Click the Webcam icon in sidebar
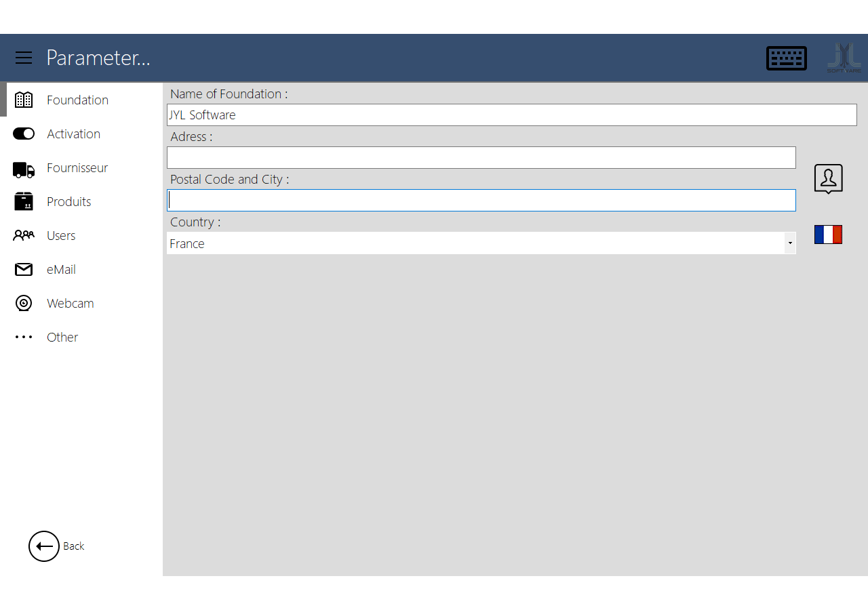 pos(24,304)
